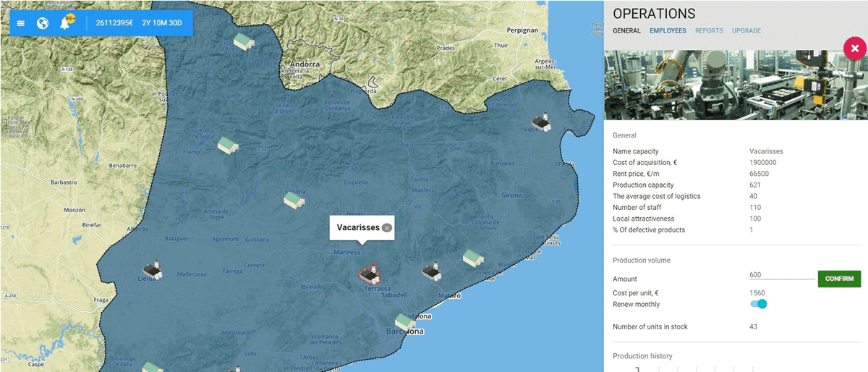This screenshot has height=372, width=868.
Task: Click the warehouse icon west of Mataró
Action: coord(432,271)
